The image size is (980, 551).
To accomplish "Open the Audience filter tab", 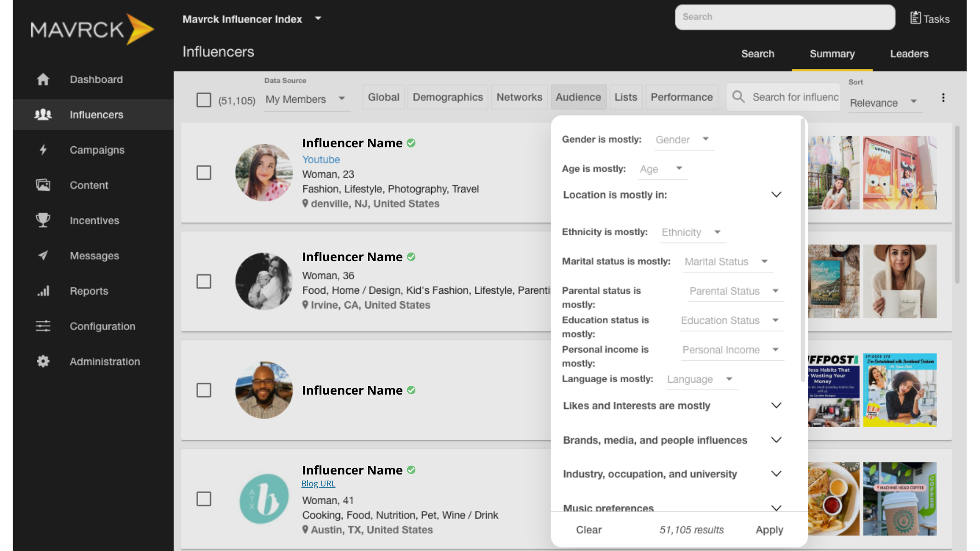I will (578, 97).
